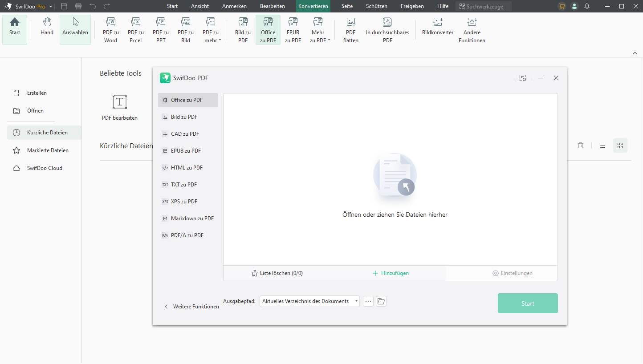Image resolution: width=643 pixels, height=364 pixels.
Task: Switch recent files to grid view
Action: pyautogui.click(x=620, y=146)
